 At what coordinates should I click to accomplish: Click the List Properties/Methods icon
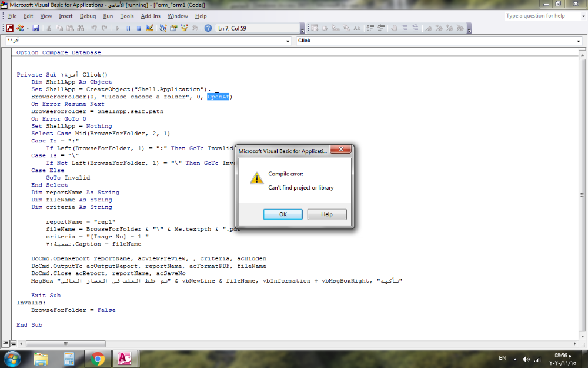tap(314, 28)
